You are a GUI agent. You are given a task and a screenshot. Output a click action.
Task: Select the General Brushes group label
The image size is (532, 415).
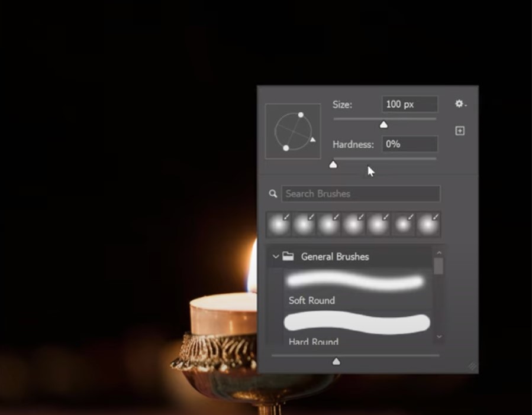pyautogui.click(x=335, y=257)
